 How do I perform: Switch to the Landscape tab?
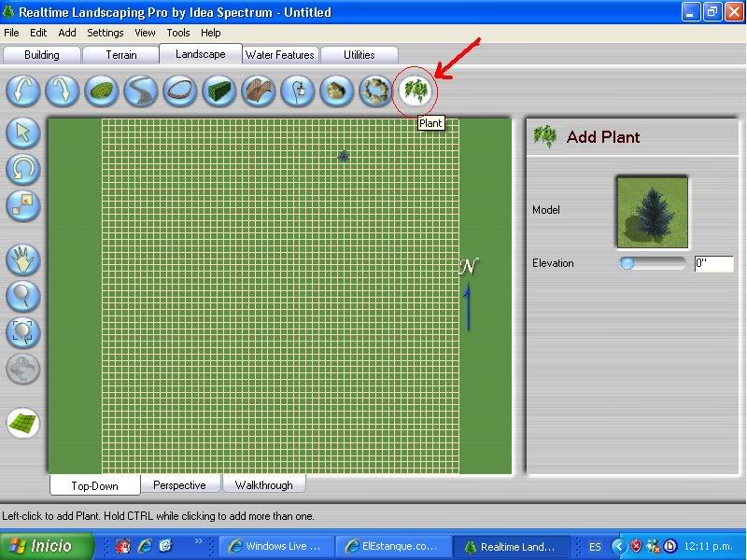click(x=201, y=54)
